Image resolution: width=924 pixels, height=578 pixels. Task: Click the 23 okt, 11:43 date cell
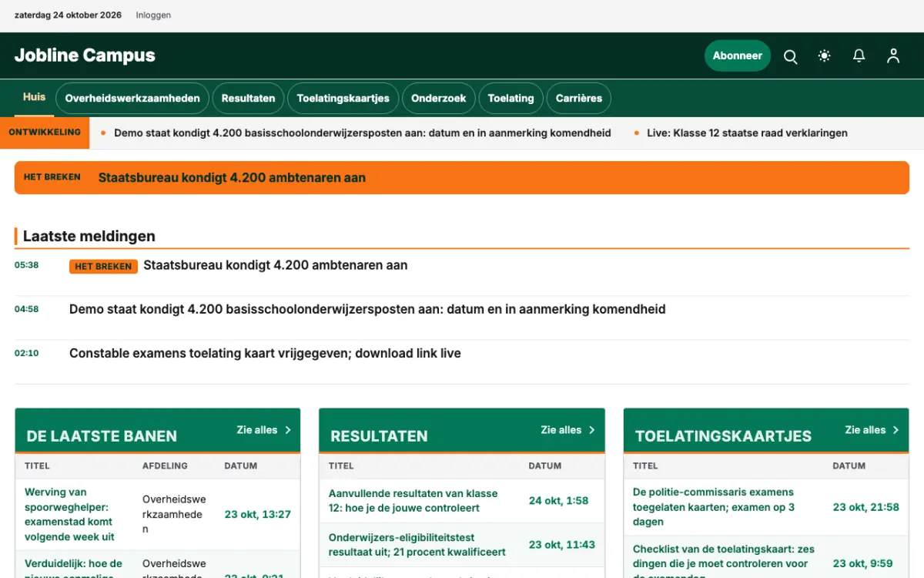pos(562,544)
